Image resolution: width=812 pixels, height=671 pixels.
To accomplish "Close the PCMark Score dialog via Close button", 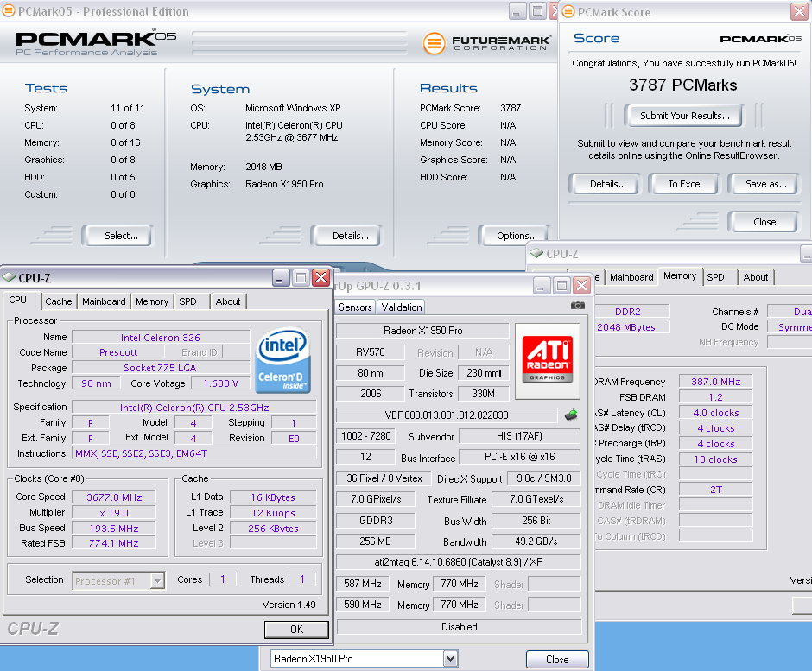I will click(x=764, y=222).
